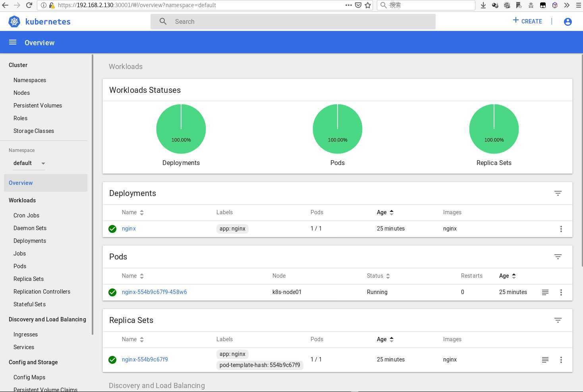Image resolution: width=583 pixels, height=392 pixels.
Task: Open Cron Jobs in sidebar
Action: click(x=26, y=215)
